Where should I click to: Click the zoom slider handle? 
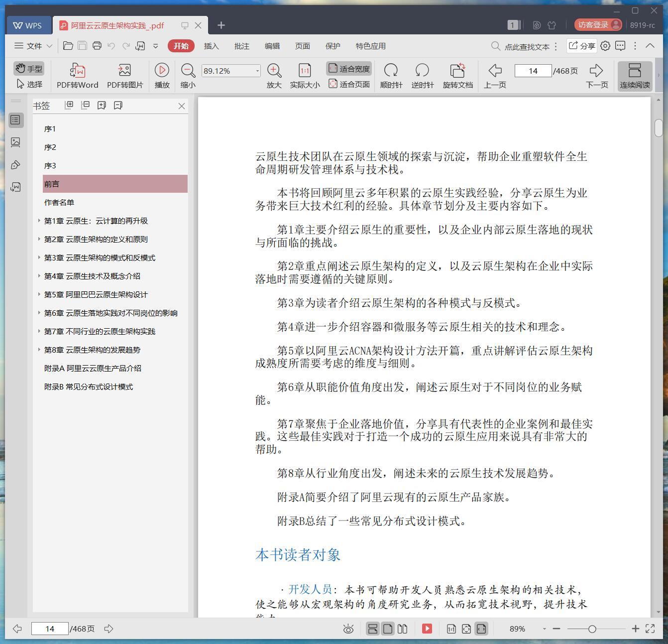click(592, 629)
